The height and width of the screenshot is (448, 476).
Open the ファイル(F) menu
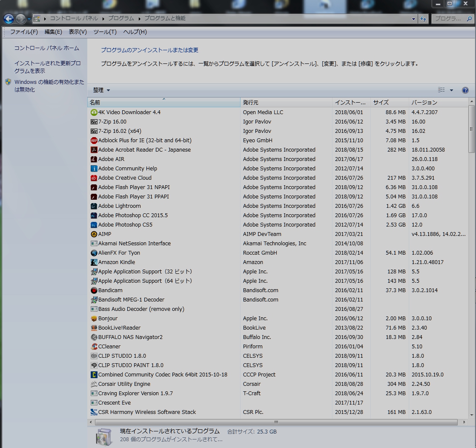24,32
